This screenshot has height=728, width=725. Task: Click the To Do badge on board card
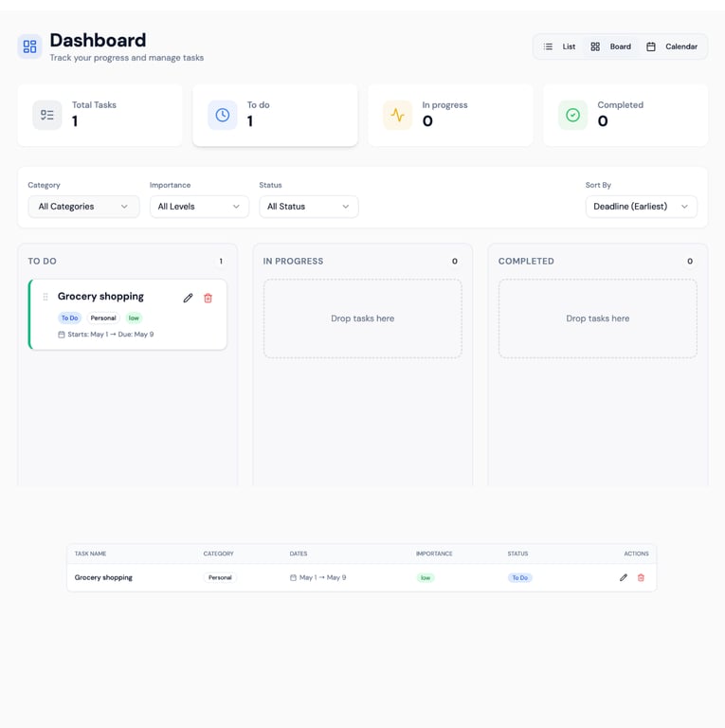pyautogui.click(x=69, y=318)
